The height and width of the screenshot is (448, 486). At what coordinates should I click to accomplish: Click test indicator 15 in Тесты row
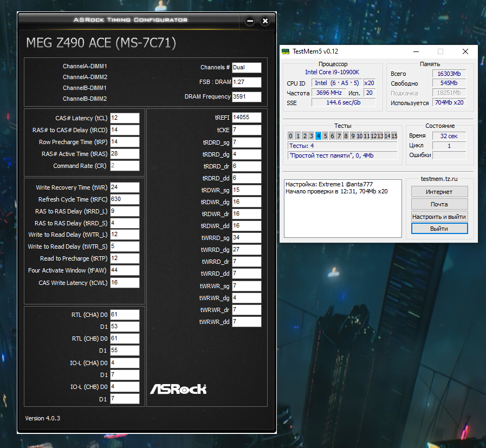pos(394,136)
